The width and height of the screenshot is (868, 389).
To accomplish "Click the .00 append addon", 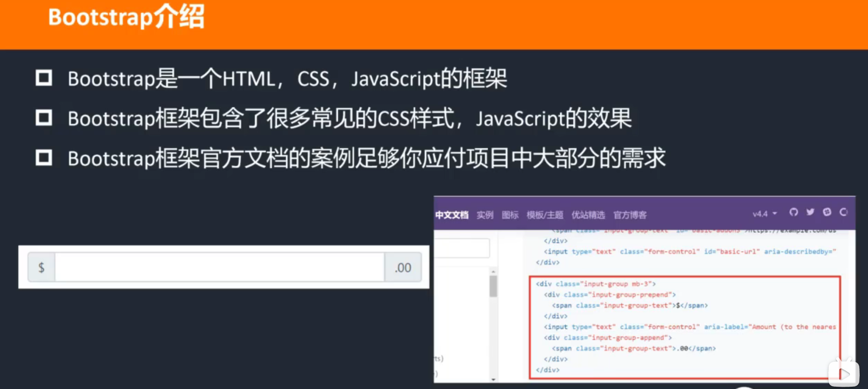I will [403, 267].
